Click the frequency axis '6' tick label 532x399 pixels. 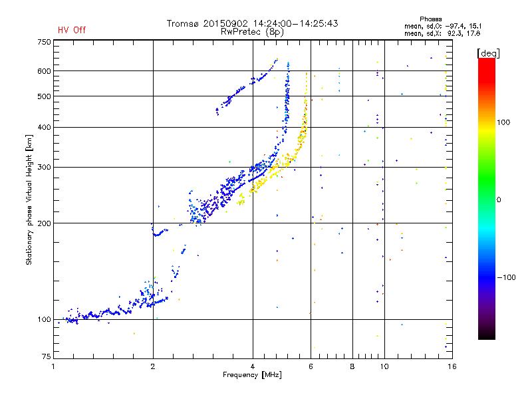(311, 366)
